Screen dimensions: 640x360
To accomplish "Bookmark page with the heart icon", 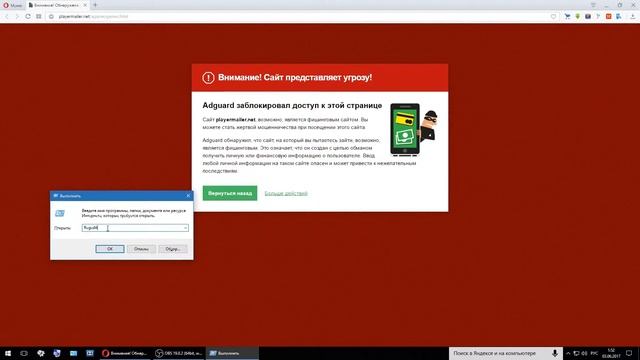I will 553,16.
